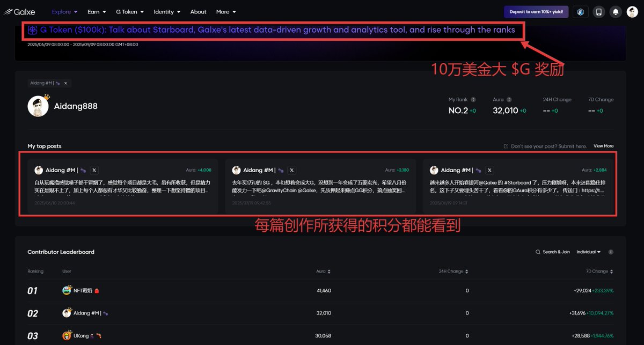The width and height of the screenshot is (644, 345).
Task: Click the 41,460 Aura value
Action: 324,291
